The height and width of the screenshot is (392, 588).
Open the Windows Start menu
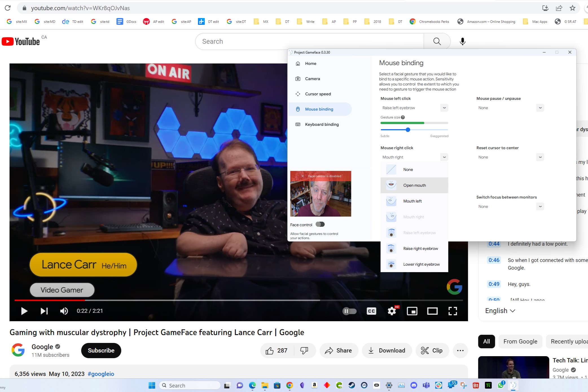152,385
